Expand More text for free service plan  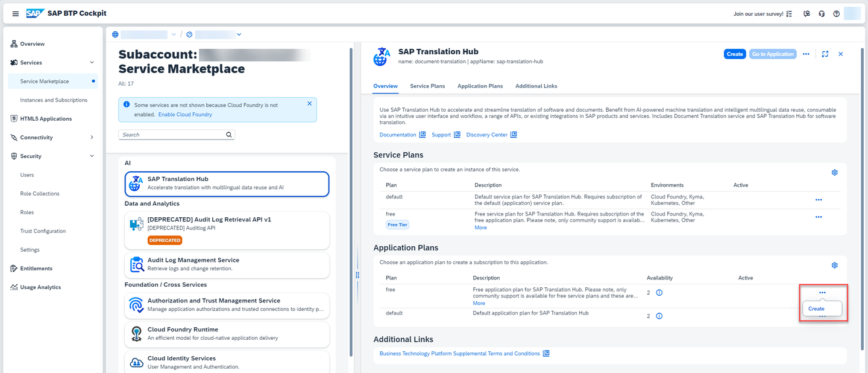[x=480, y=228]
